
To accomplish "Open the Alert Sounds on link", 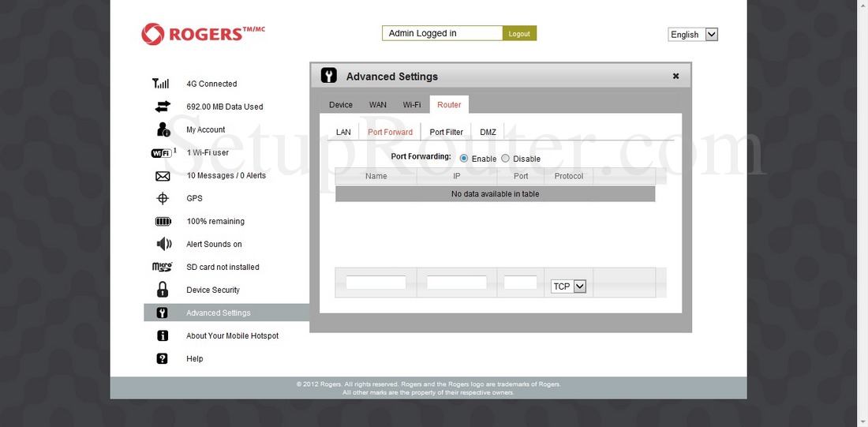I will point(214,244).
